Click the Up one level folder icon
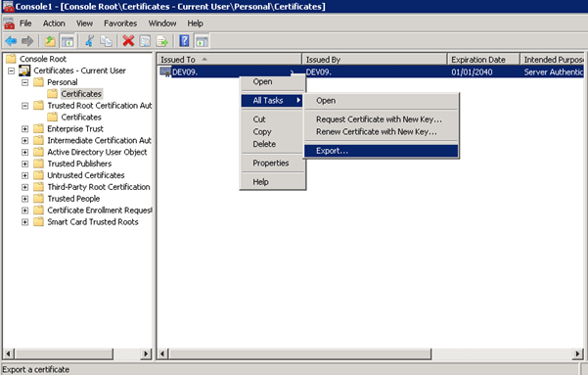Viewport: 588px width, 375px height. pos(50,41)
